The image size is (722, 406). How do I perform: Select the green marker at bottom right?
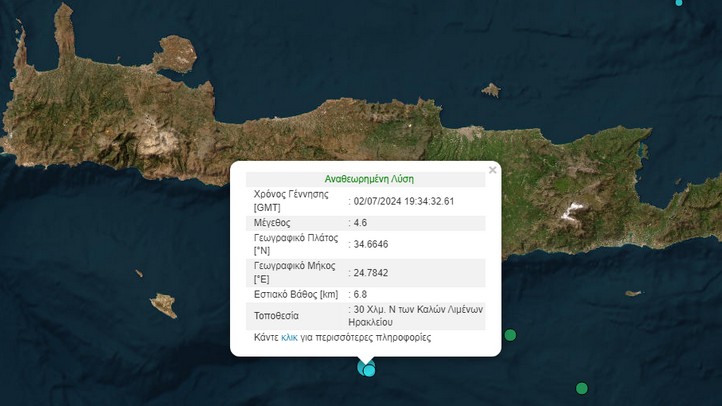pyautogui.click(x=581, y=388)
